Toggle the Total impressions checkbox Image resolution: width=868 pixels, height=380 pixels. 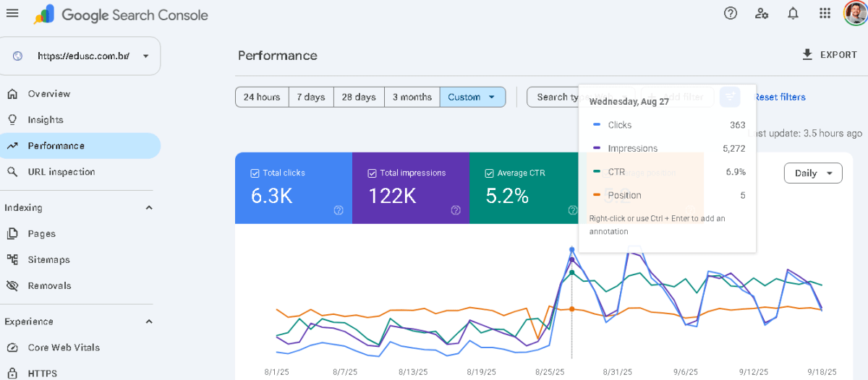(372, 173)
